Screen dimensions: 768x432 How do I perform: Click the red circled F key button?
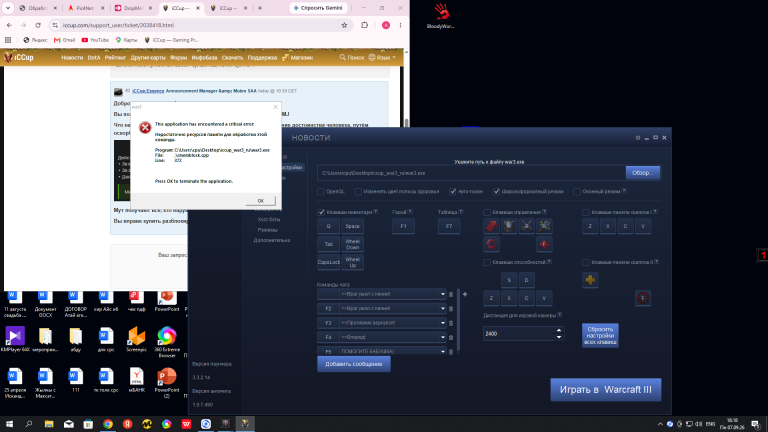(x=643, y=298)
